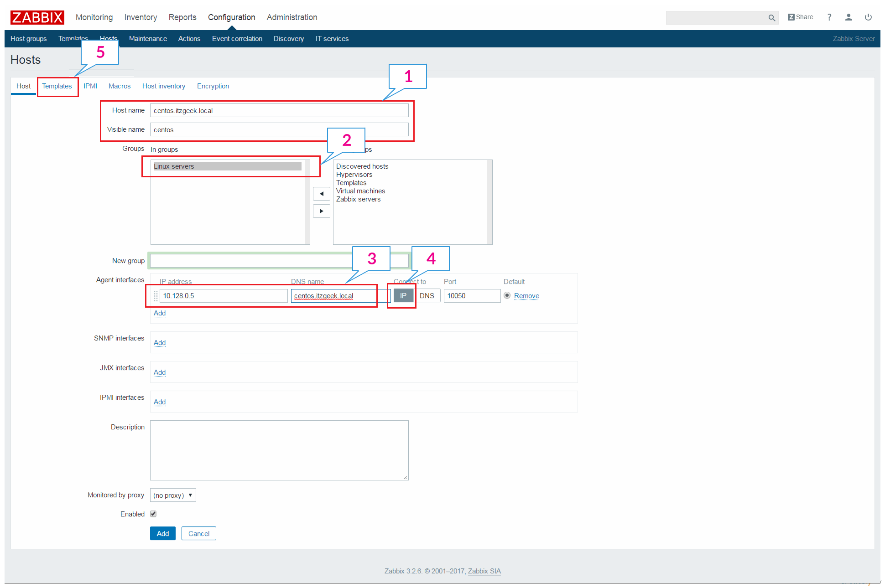Image resolution: width=885 pixels, height=588 pixels.
Task: Go to Event correlation submenu
Action: 237,39
